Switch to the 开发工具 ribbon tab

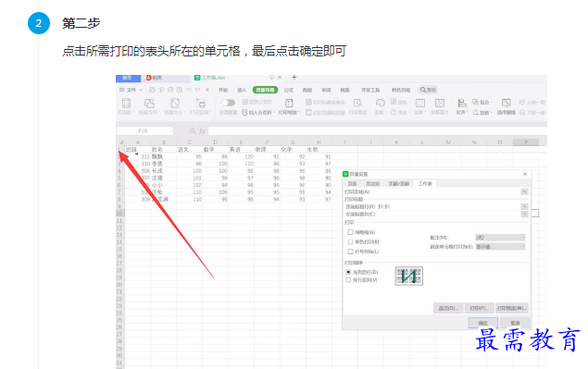click(x=370, y=90)
